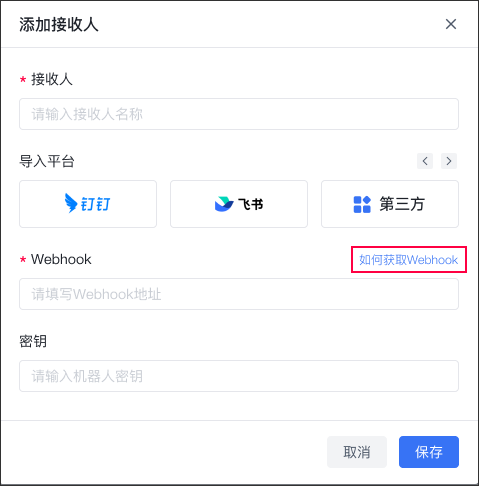
Task: Cancel with the 取消 button
Action: [x=357, y=452]
